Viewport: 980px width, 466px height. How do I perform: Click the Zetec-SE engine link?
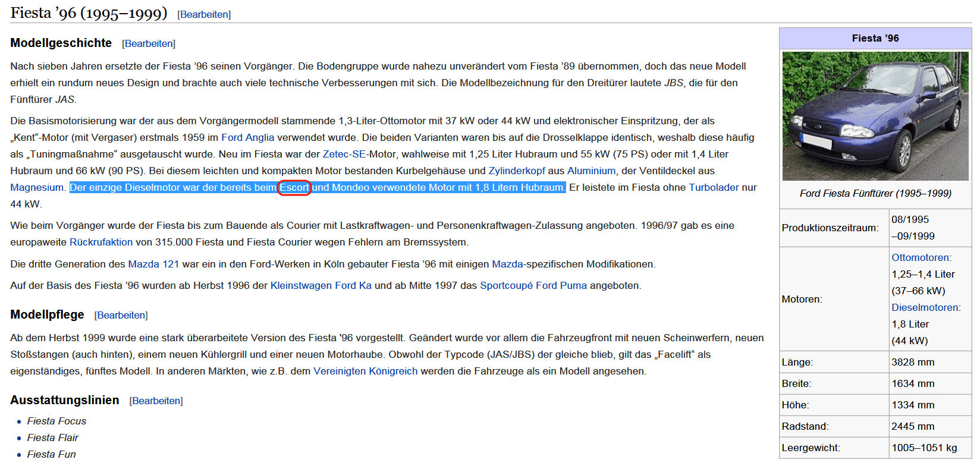pos(344,155)
